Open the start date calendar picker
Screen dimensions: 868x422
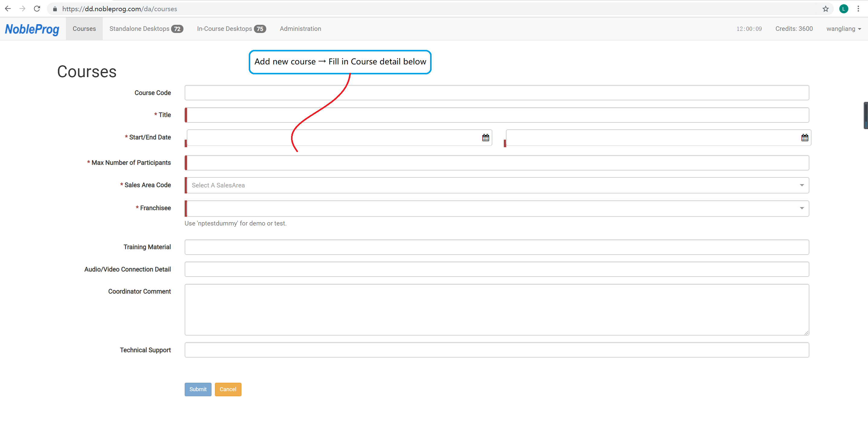click(x=485, y=138)
